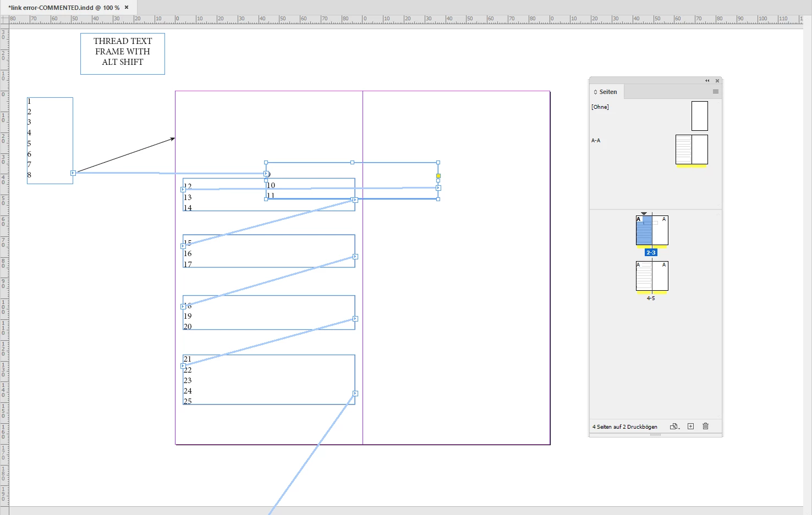812x515 pixels.
Task: Select the 4-5 spread thumbnail
Action: click(x=652, y=276)
